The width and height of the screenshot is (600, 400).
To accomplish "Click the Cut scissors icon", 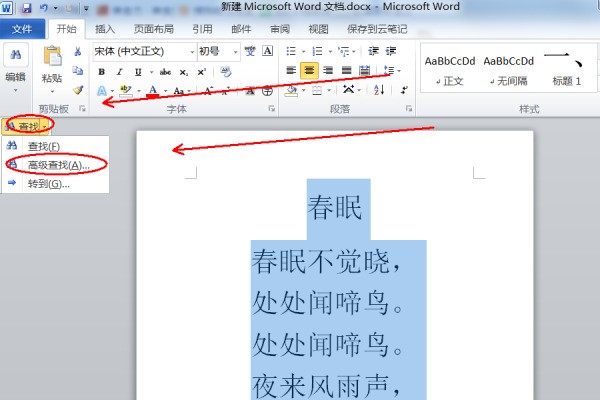I will coord(78,52).
